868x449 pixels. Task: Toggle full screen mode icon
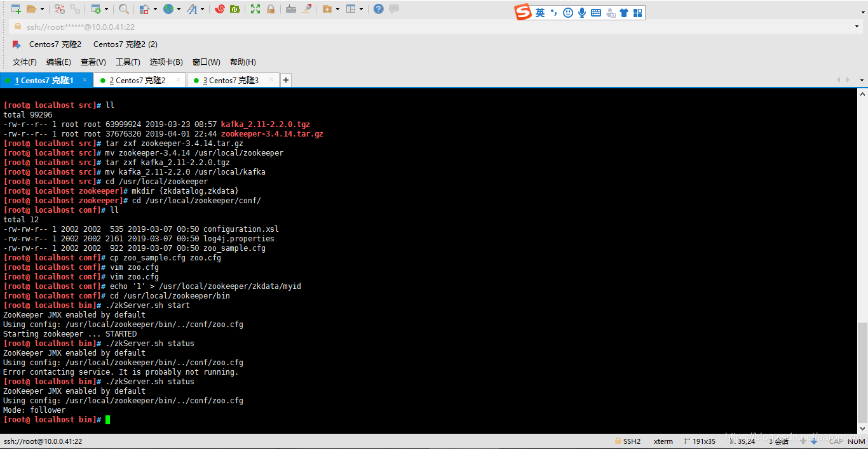(255, 9)
